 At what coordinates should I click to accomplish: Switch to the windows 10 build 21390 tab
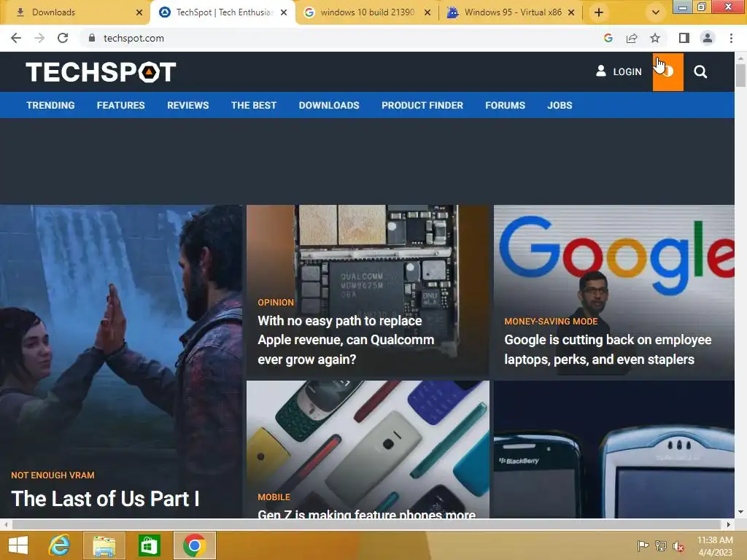coord(368,12)
